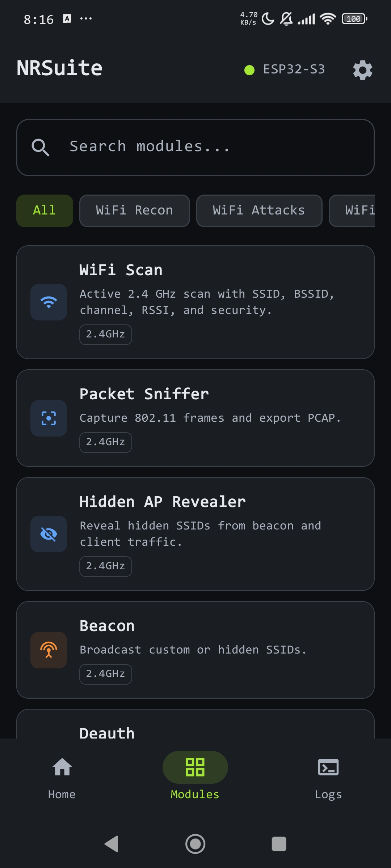The image size is (391, 868).
Task: Tap the 2.4GHz tag under Beacon
Action: click(x=106, y=674)
